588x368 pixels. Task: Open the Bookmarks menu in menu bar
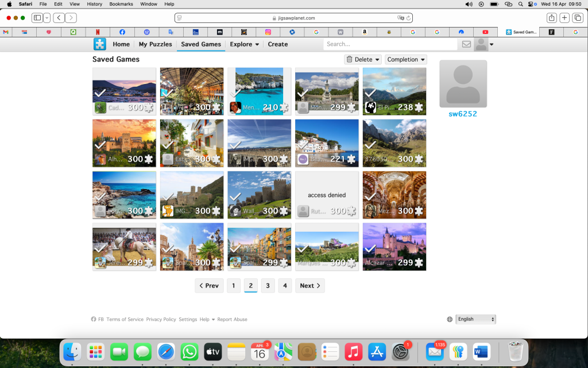[122, 4]
